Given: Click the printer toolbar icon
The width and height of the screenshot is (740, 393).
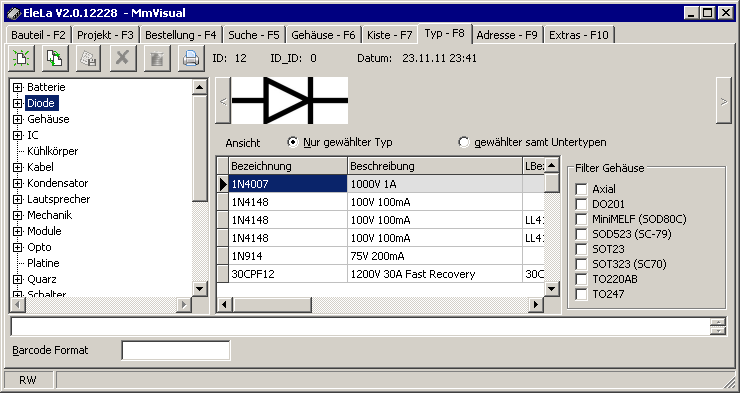Looking at the screenshot, I should tap(191, 59).
